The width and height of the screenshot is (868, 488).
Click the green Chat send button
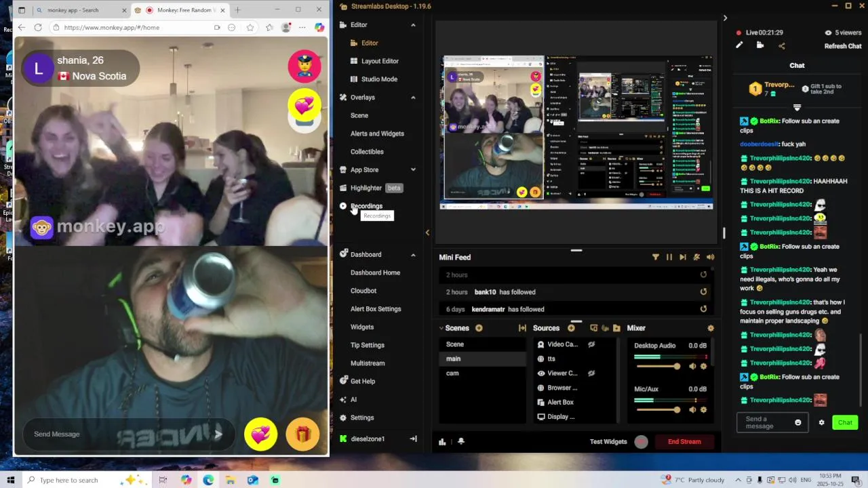pyautogui.click(x=845, y=423)
